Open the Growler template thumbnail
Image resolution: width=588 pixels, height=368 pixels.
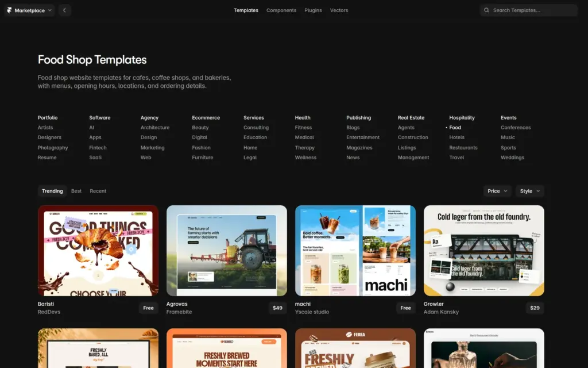click(x=483, y=251)
